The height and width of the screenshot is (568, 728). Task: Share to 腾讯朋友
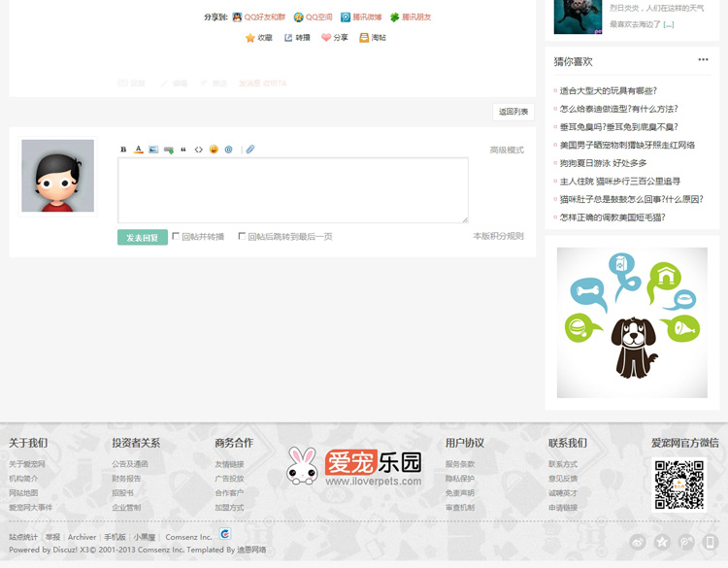pos(411,17)
